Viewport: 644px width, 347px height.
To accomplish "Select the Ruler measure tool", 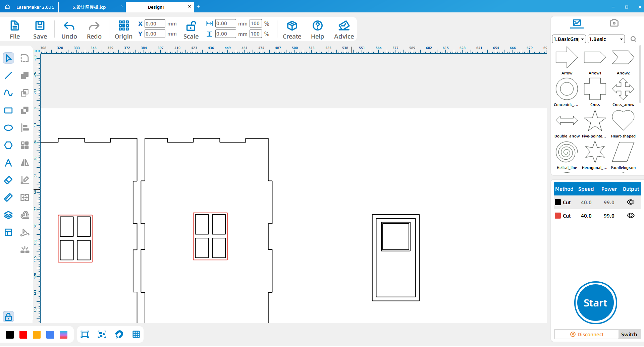I will pos(8,197).
